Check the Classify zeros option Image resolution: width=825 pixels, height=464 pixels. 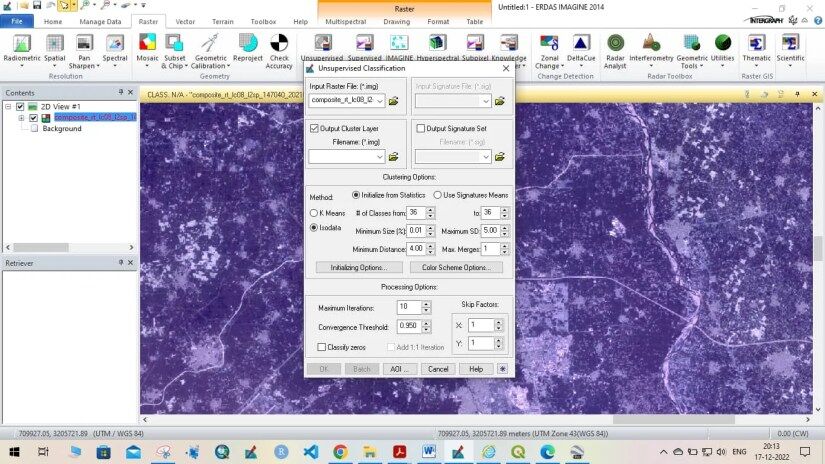click(x=321, y=347)
